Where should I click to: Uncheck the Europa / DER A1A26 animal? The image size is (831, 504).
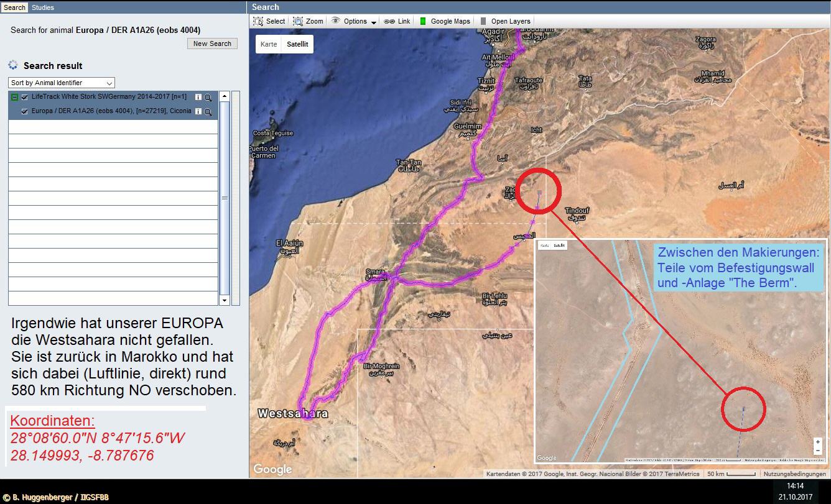point(25,112)
